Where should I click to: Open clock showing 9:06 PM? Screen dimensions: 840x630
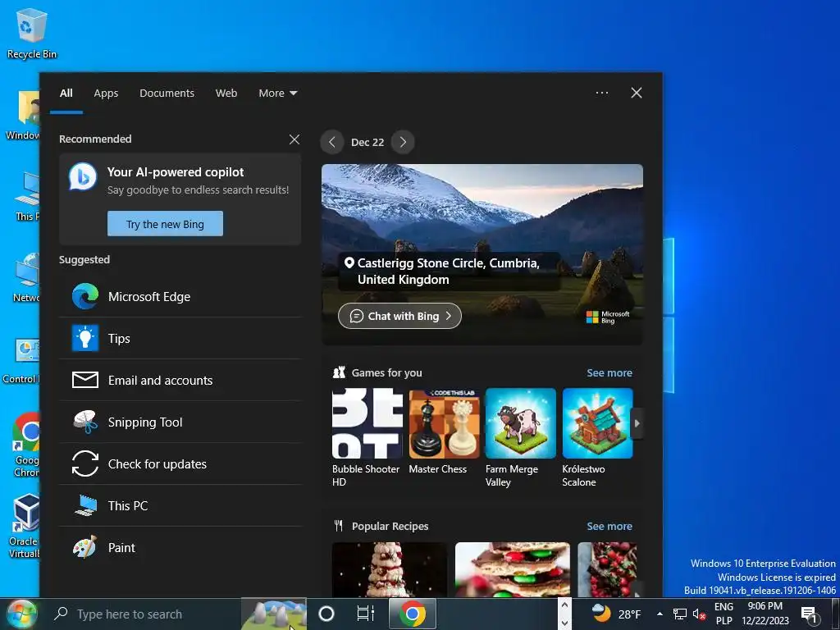point(765,614)
